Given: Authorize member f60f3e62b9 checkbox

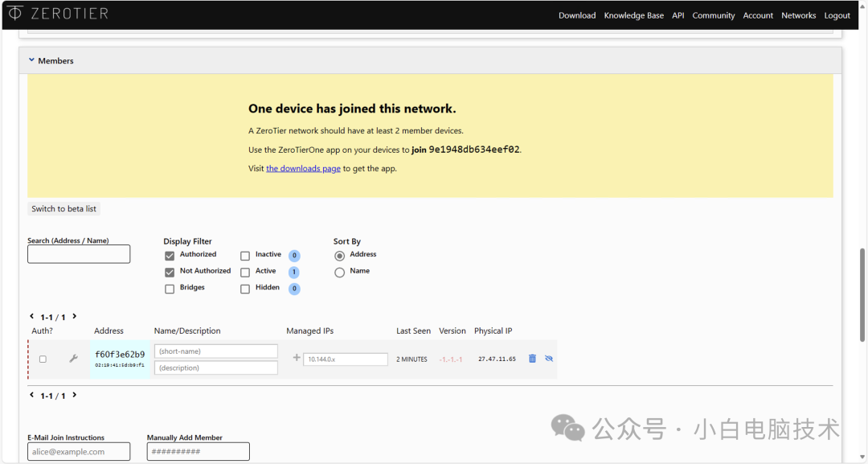Looking at the screenshot, I should pos(43,359).
